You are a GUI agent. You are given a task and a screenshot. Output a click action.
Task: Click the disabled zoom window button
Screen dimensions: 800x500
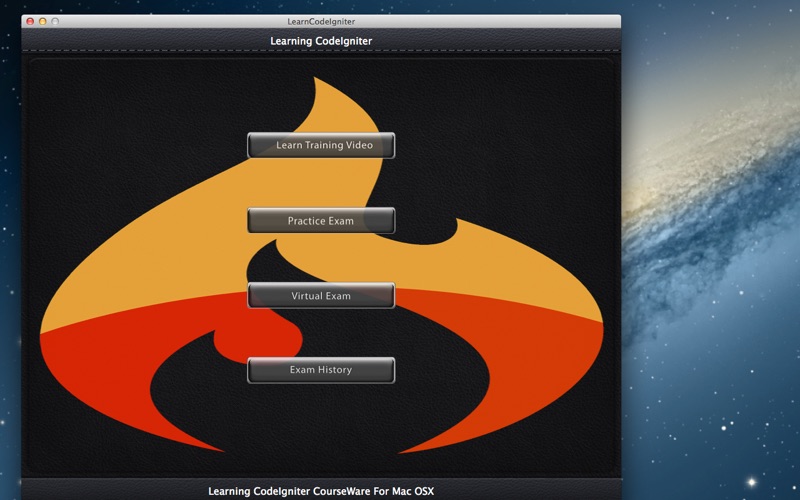point(55,21)
